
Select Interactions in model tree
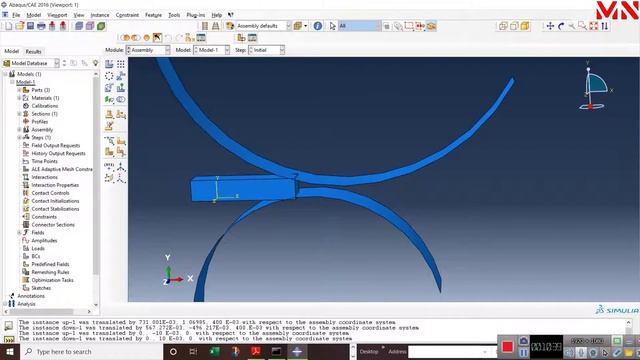coord(44,177)
